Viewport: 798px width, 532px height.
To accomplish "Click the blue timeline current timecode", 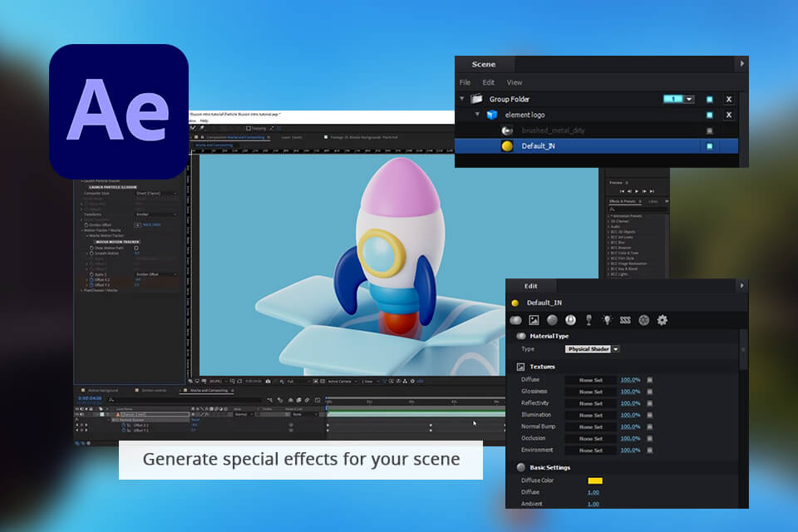I will tap(90, 398).
